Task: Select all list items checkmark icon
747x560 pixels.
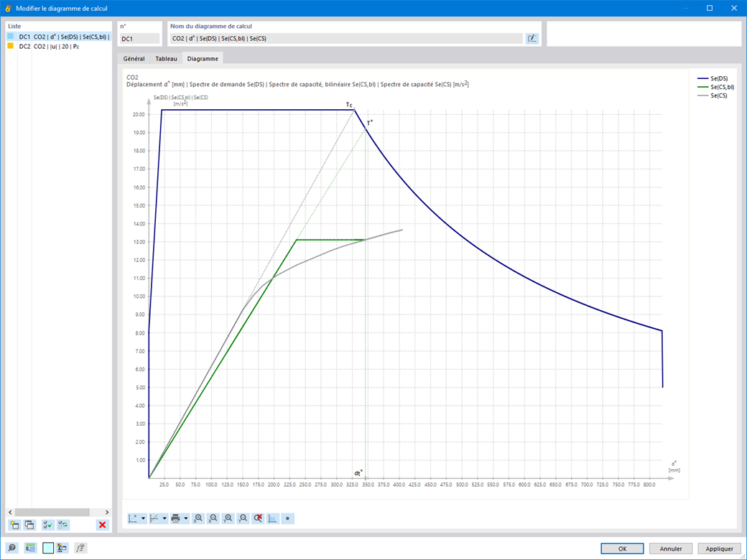Action: tap(47, 525)
